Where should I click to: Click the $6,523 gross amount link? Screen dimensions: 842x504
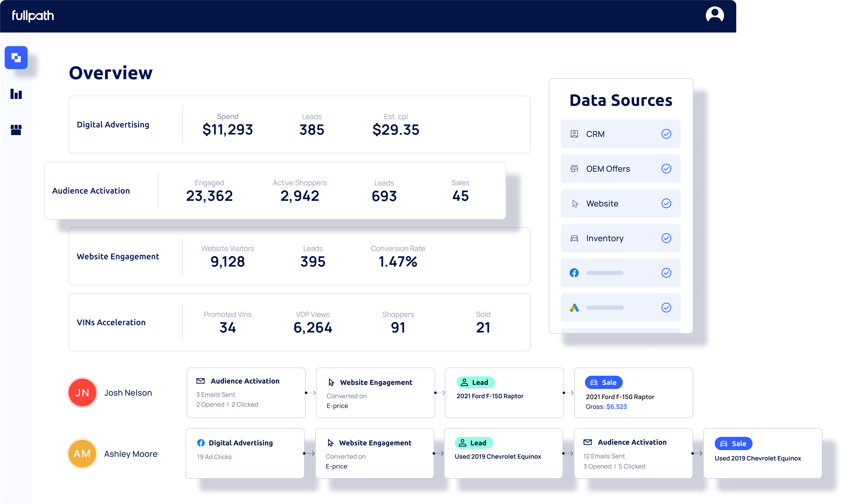(x=616, y=407)
